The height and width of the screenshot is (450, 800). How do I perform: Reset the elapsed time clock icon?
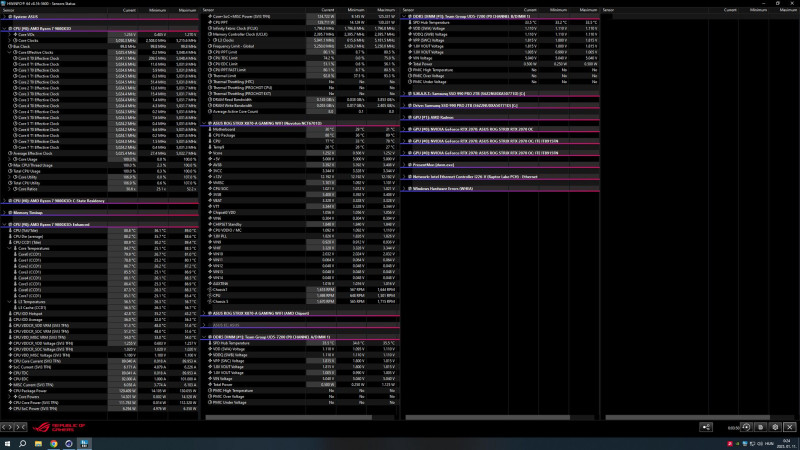pyautogui.click(x=746, y=427)
